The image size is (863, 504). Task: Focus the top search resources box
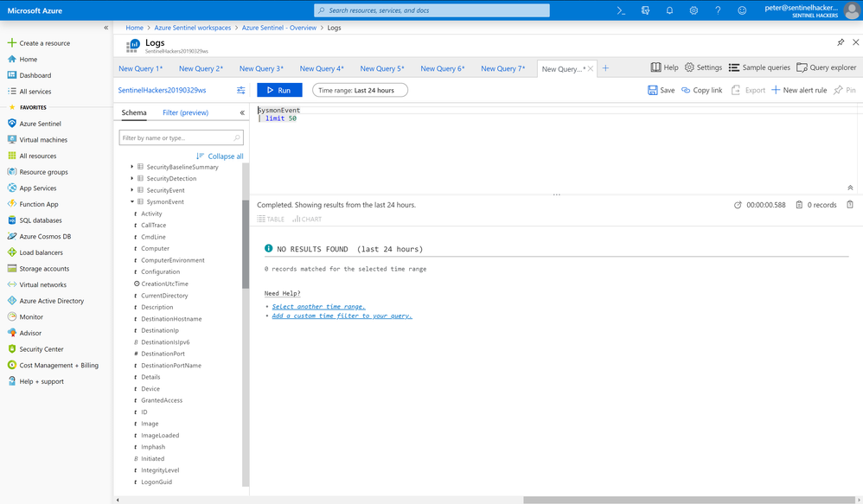pos(431,10)
